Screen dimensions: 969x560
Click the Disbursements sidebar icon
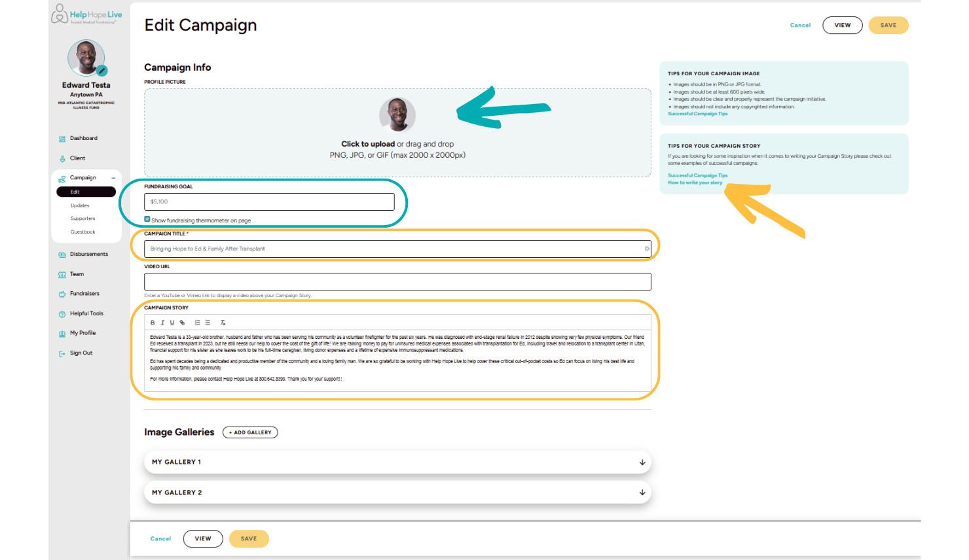[x=62, y=254]
